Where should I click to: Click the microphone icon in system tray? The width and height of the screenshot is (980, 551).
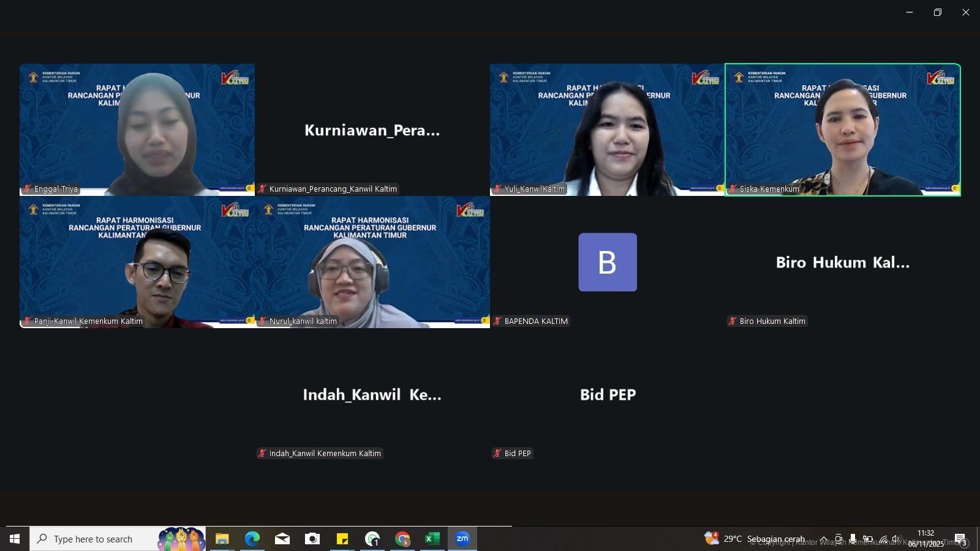pos(853,539)
